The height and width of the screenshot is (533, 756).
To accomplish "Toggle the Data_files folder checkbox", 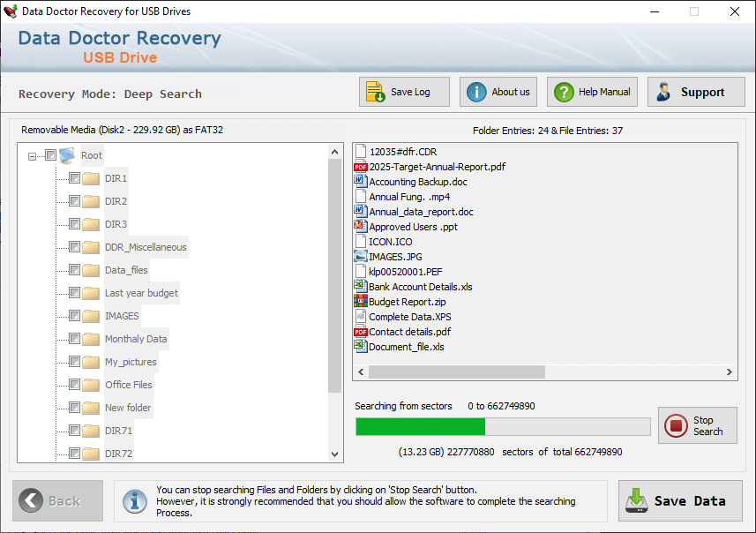I will [x=74, y=270].
